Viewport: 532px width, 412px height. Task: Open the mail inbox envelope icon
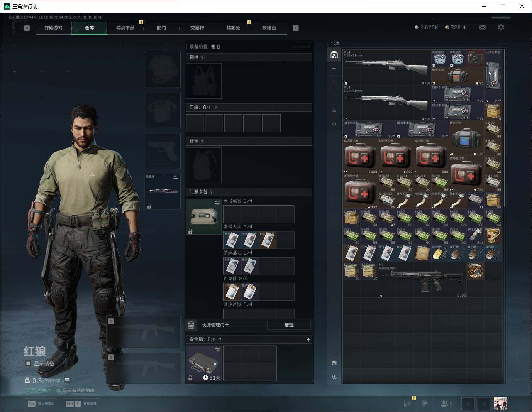(482, 27)
